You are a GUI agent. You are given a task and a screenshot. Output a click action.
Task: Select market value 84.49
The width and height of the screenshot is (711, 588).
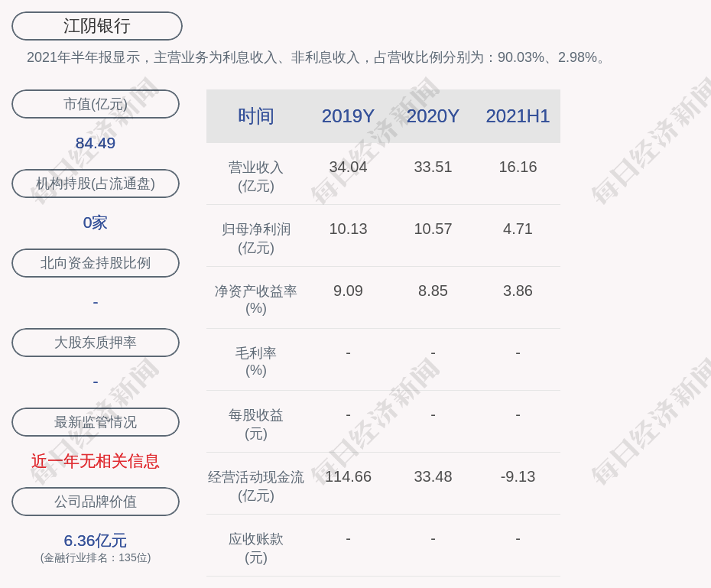(96, 143)
